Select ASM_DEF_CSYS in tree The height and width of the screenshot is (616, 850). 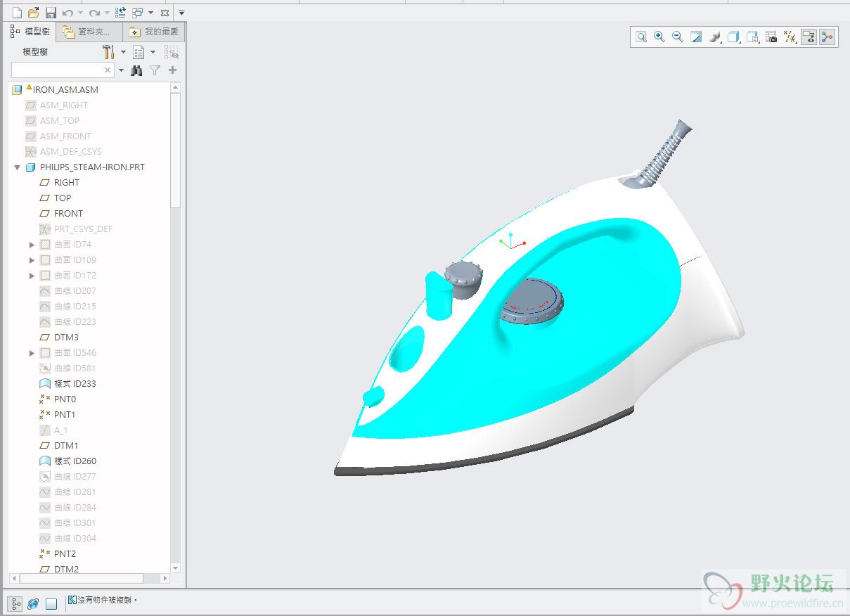point(71,151)
